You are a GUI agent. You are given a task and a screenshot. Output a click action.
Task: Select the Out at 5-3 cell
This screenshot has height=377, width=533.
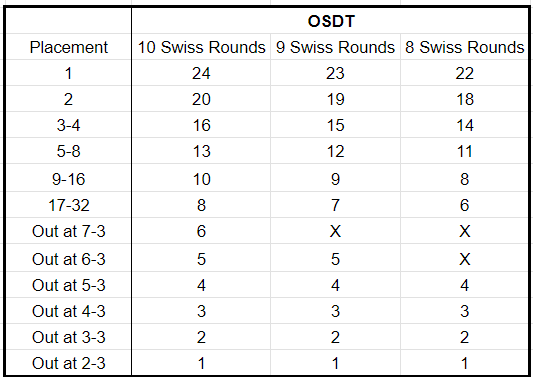(x=68, y=285)
